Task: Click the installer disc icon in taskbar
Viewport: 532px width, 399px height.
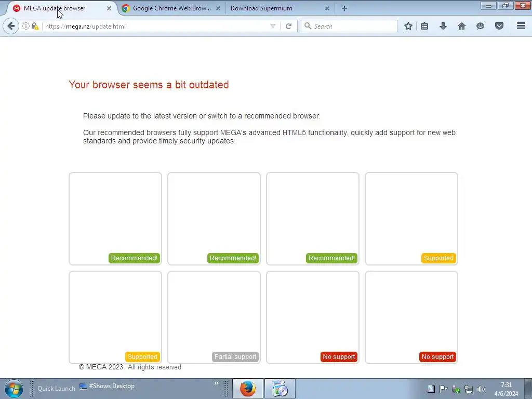Action: [x=280, y=389]
